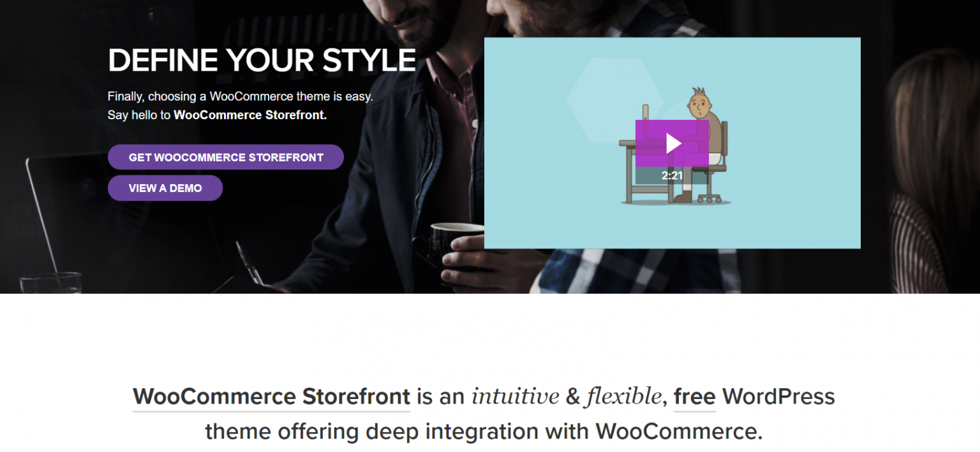Click the 2:21 video duration label
This screenshot has width=980, height=452.
click(x=672, y=176)
